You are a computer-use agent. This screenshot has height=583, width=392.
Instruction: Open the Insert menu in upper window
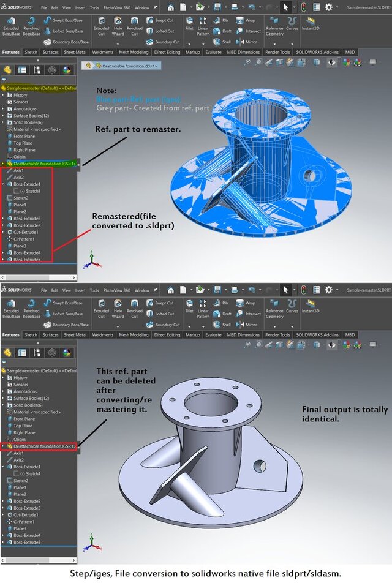pos(80,7)
